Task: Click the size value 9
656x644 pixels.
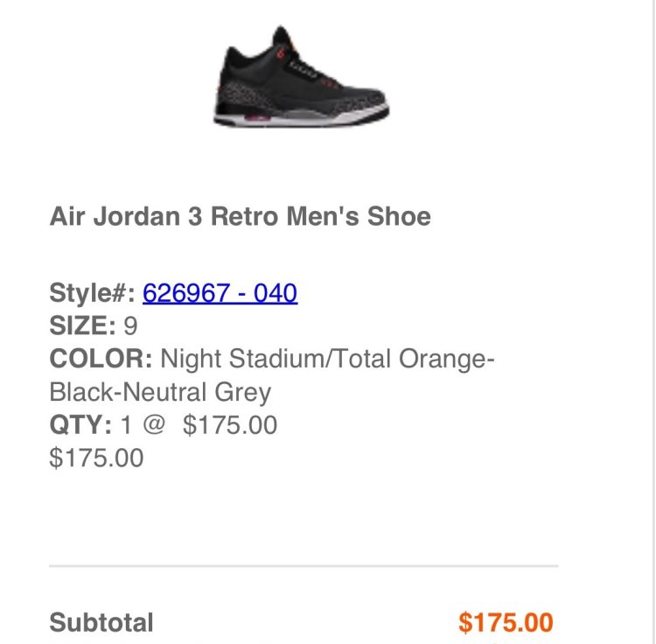Action: pos(130,326)
